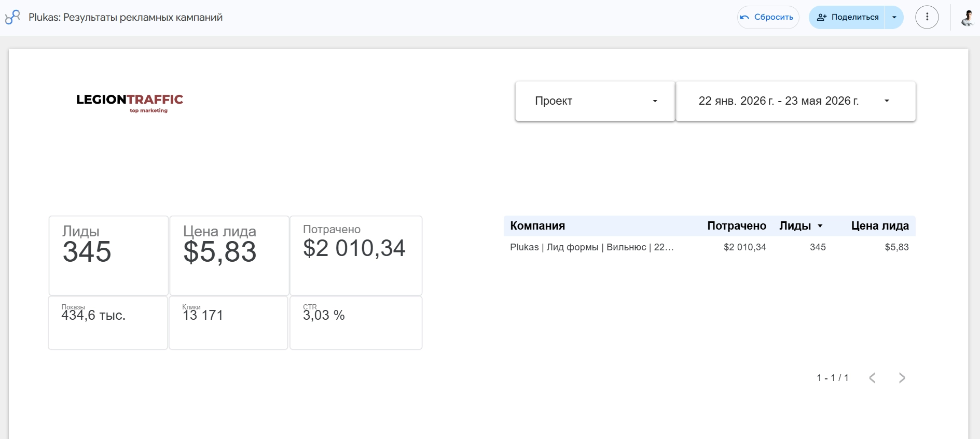Image resolution: width=980 pixels, height=439 pixels.
Task: Sort table by Цена лида column header
Action: pyautogui.click(x=880, y=226)
